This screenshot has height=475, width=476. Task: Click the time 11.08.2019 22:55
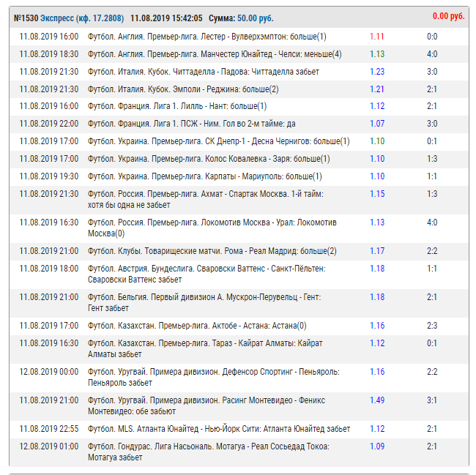(49, 429)
